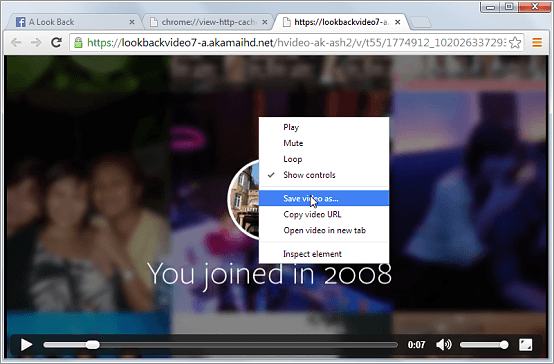Choose Mute from context menu
Image resolution: width=554 pixels, height=364 pixels.
point(324,143)
